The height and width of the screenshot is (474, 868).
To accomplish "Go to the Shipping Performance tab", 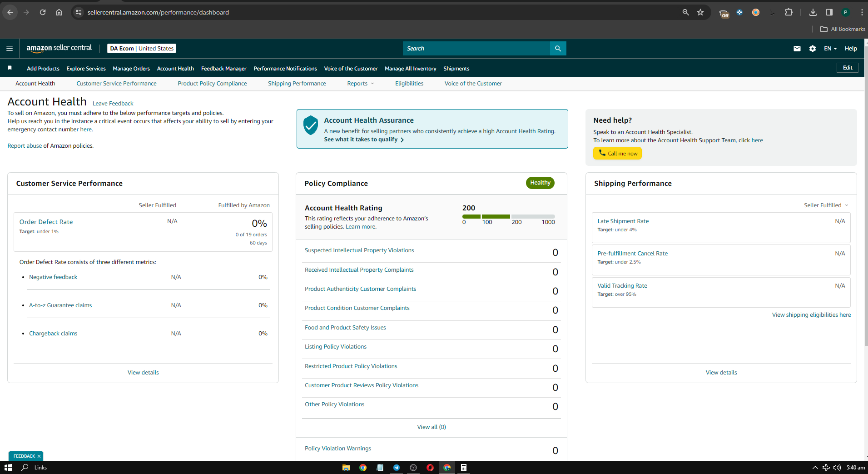I will click(297, 84).
